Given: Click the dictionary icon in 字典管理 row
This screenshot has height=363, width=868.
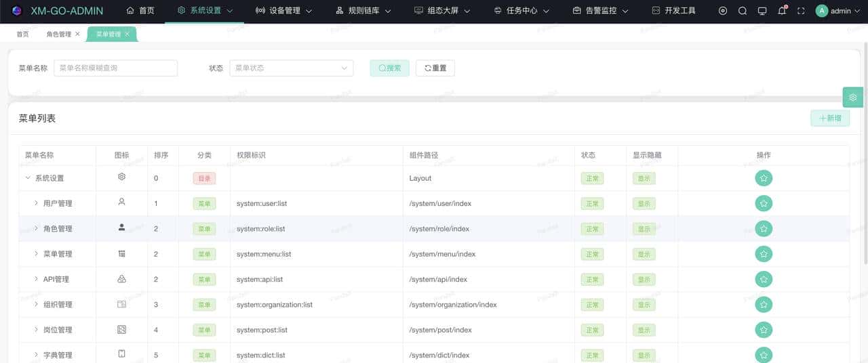Looking at the screenshot, I should click(122, 354).
